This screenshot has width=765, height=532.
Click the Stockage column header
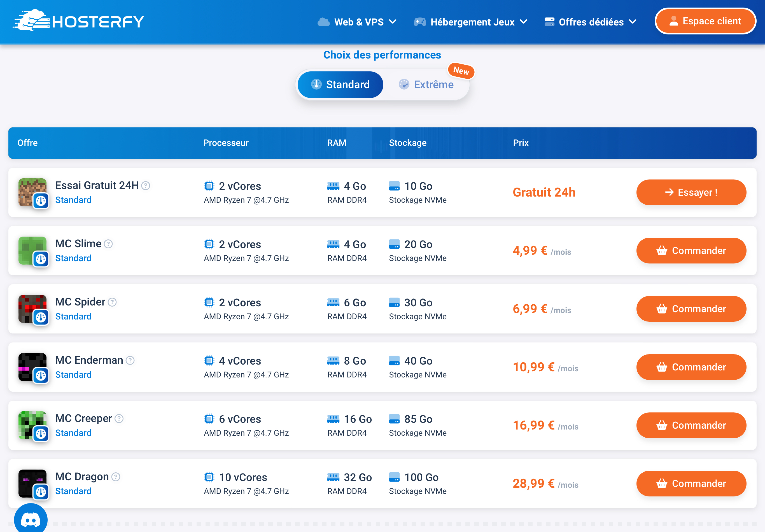408,143
